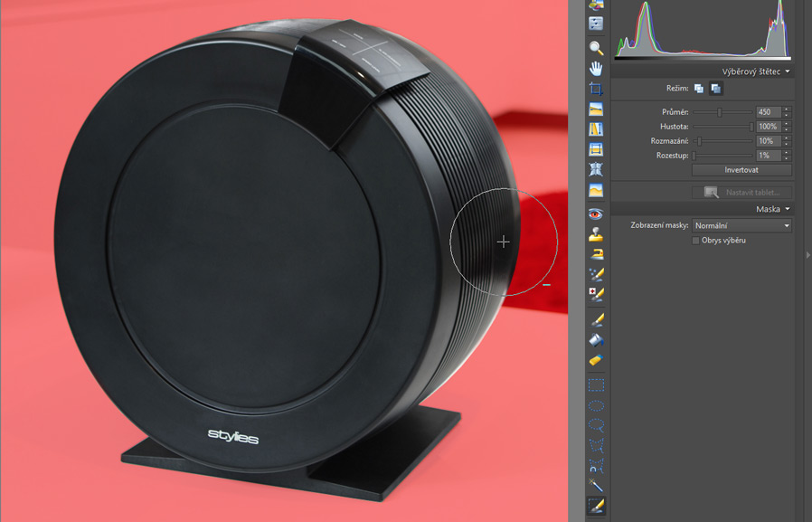This screenshot has height=522, width=812.
Task: Select the Pan hand tool
Action: [x=596, y=68]
